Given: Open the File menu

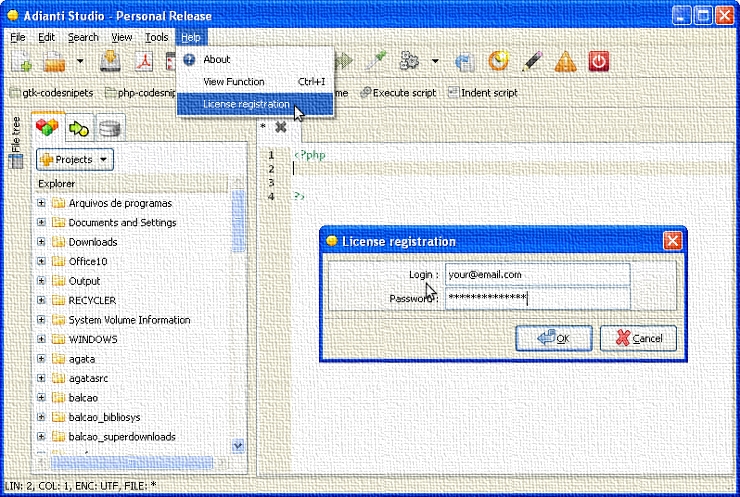Looking at the screenshot, I should [18, 37].
